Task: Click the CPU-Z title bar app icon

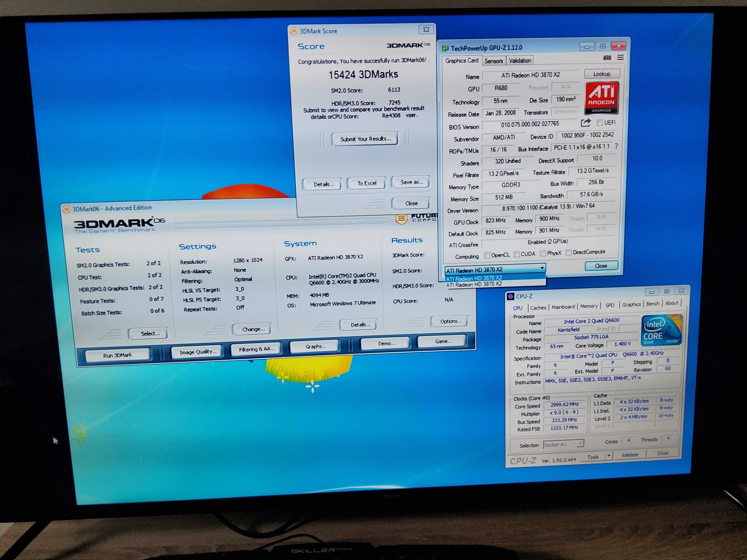Action: click(x=511, y=296)
